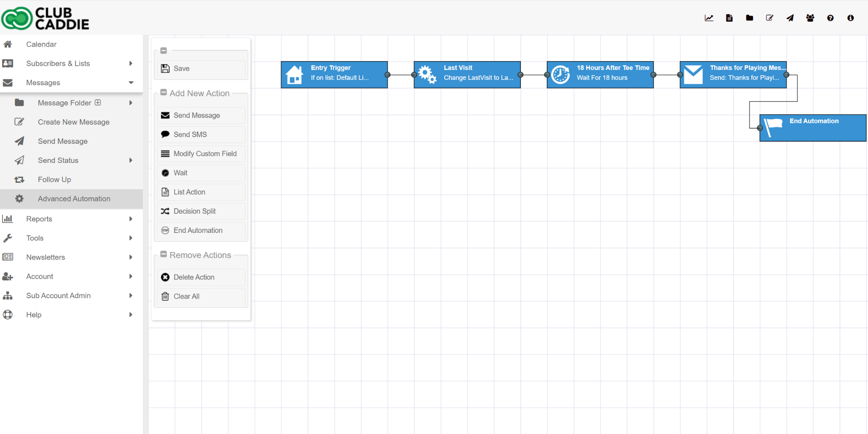Viewport: 868px width, 434px height.
Task: Toggle the Save panel collapse box
Action: [164, 50]
